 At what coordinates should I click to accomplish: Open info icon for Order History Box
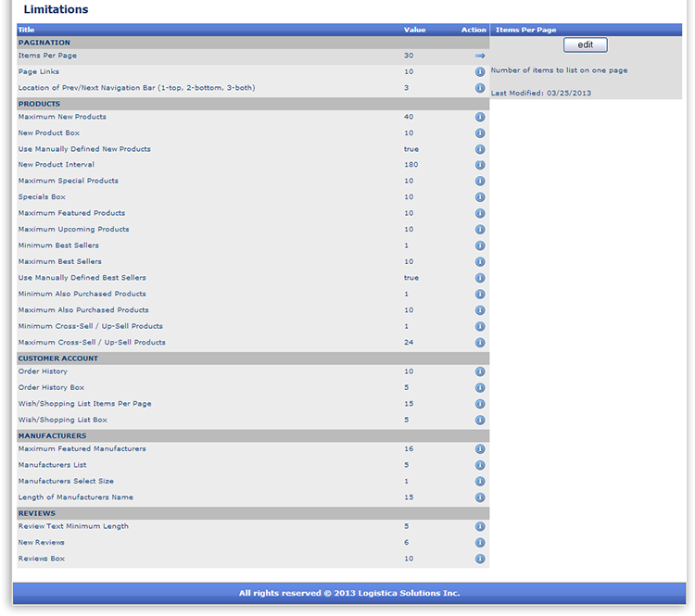tap(480, 388)
